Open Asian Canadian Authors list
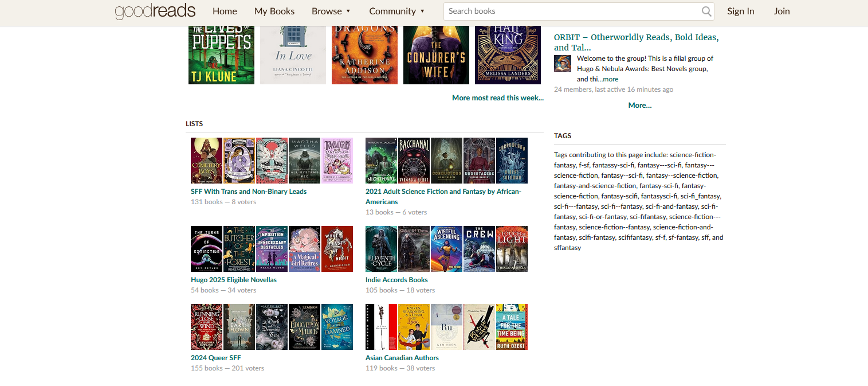This screenshot has width=868, height=386. [x=402, y=358]
